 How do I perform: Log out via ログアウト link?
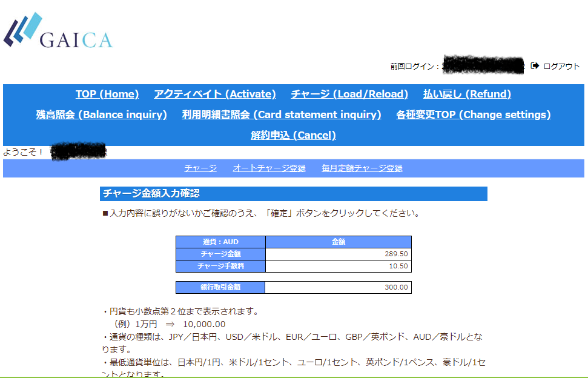pos(561,67)
